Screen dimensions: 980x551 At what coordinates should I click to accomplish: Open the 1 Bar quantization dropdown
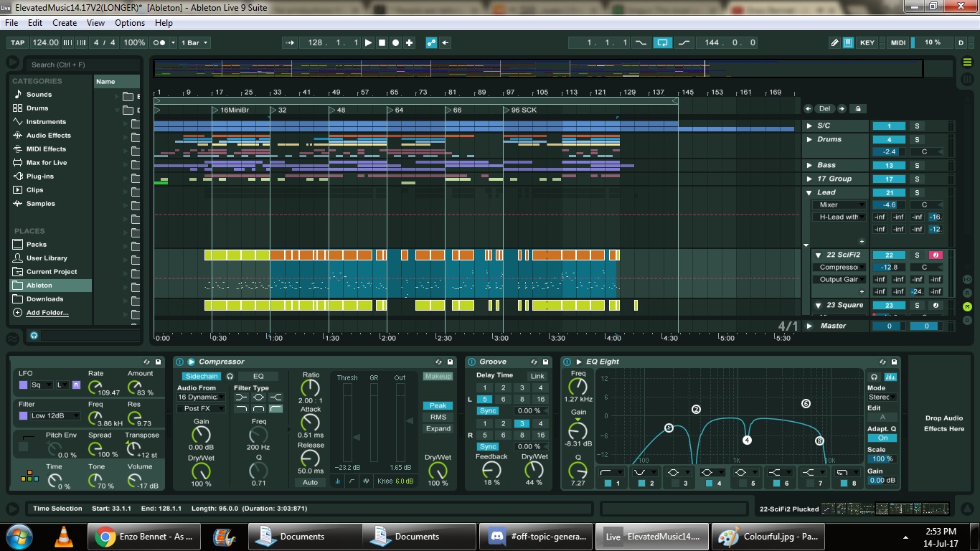194,42
